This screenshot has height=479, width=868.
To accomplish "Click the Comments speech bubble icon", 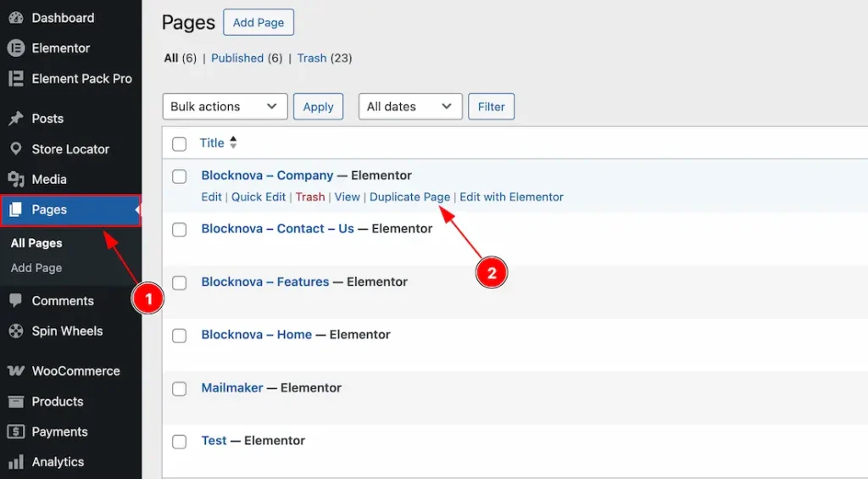I will (15, 301).
